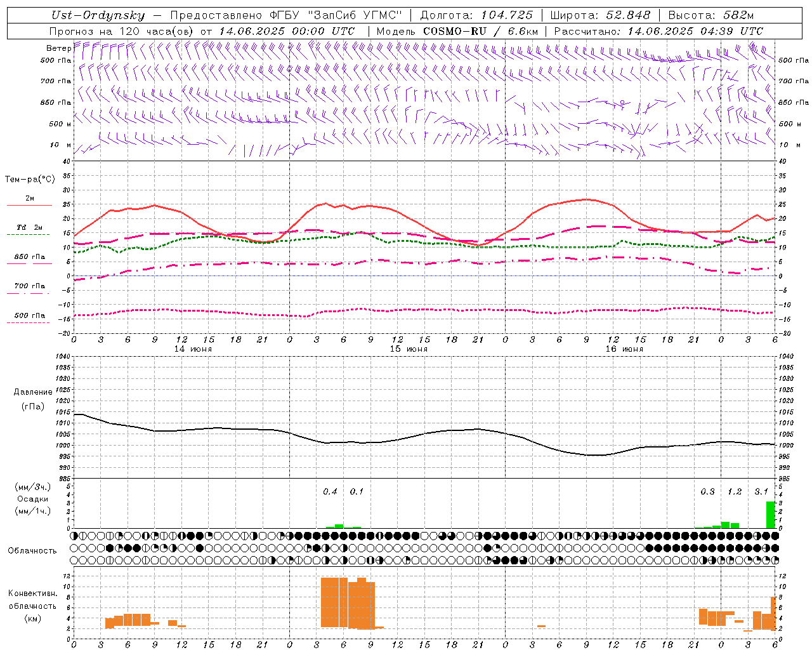Image resolution: width=812 pixels, height=650 pixels.
Task: Click the 0.1 precipitation value
Action: 357,492
